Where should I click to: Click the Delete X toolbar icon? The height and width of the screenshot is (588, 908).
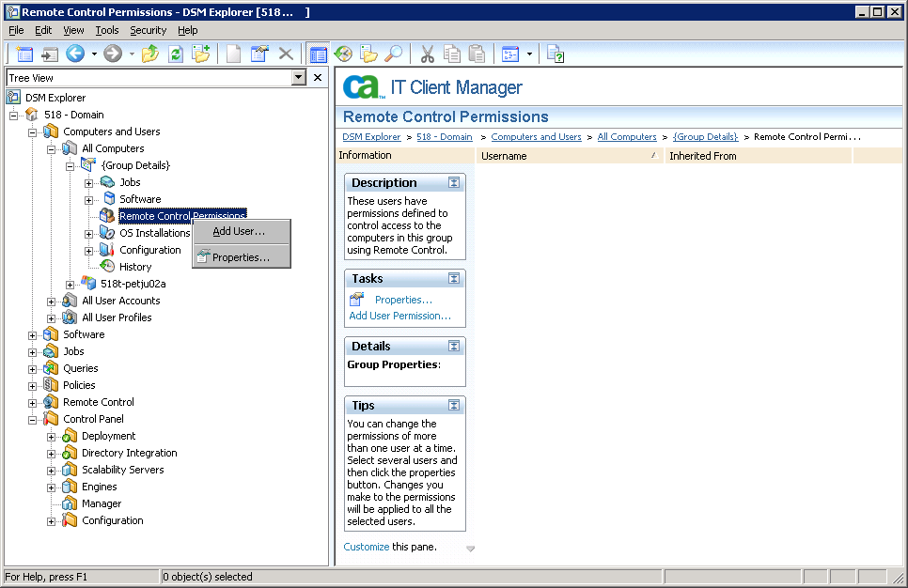(287, 54)
